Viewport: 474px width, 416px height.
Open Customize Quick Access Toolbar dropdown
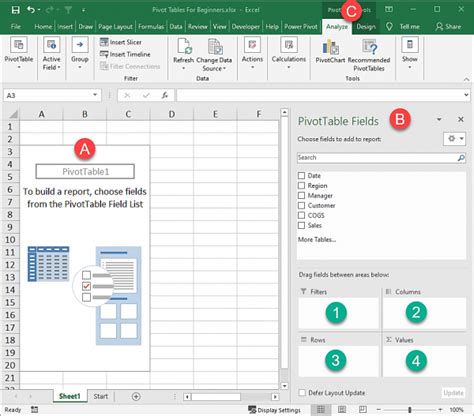click(x=83, y=10)
